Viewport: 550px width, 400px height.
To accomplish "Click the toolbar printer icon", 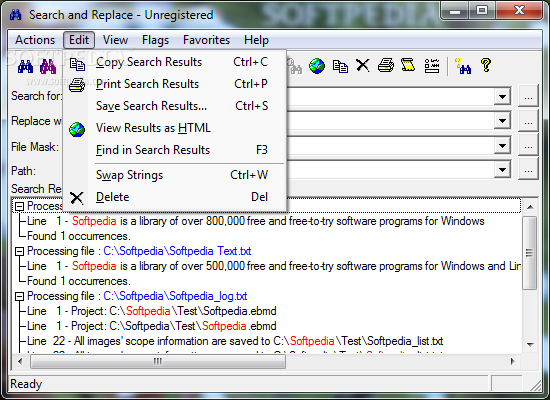I will (386, 66).
